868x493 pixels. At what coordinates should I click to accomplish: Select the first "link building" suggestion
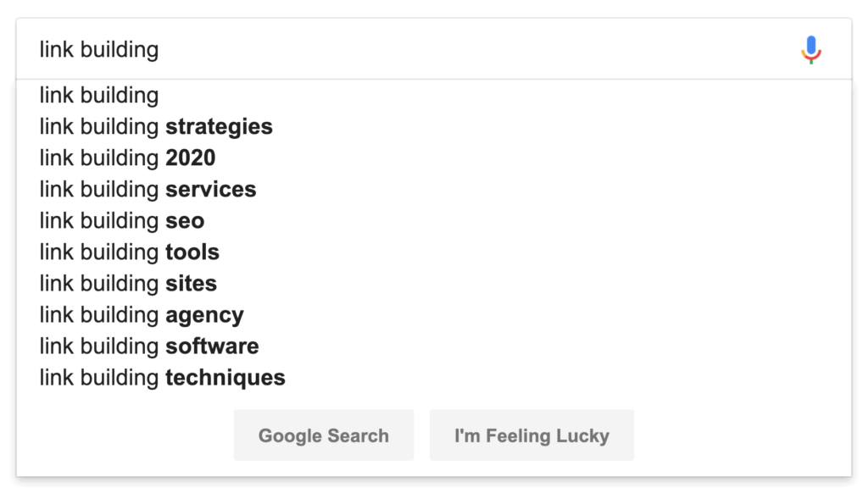[99, 96]
